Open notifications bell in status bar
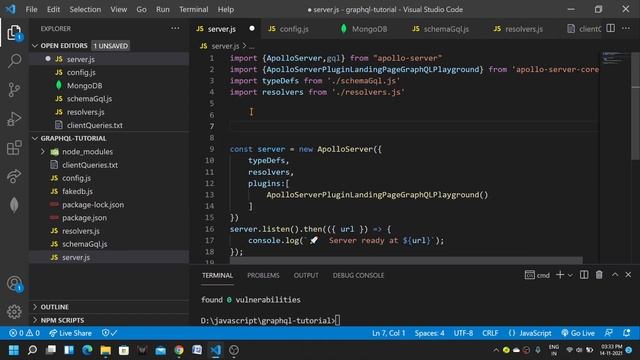Viewport: 640px width, 360px height. (x=627, y=333)
